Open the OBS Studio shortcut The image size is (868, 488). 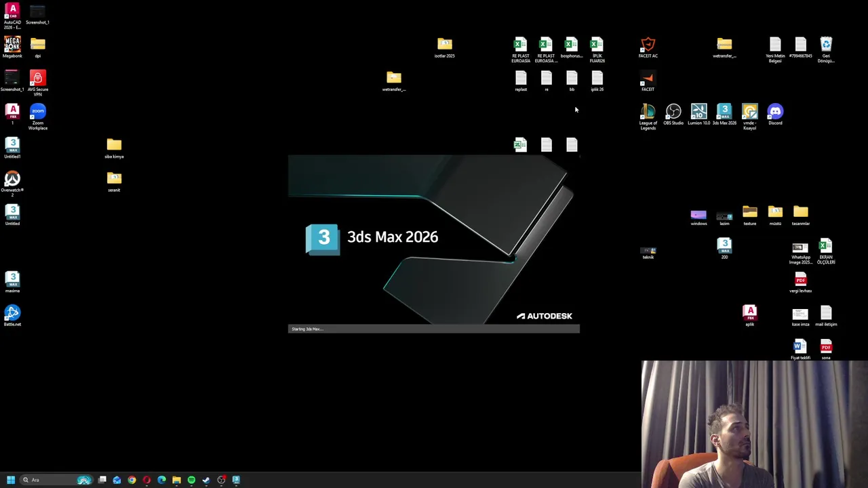(673, 114)
